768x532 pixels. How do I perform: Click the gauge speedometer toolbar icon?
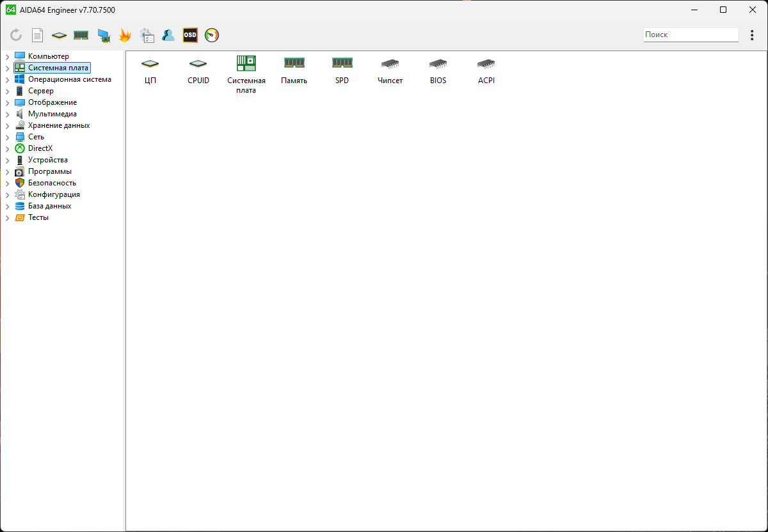[212, 35]
